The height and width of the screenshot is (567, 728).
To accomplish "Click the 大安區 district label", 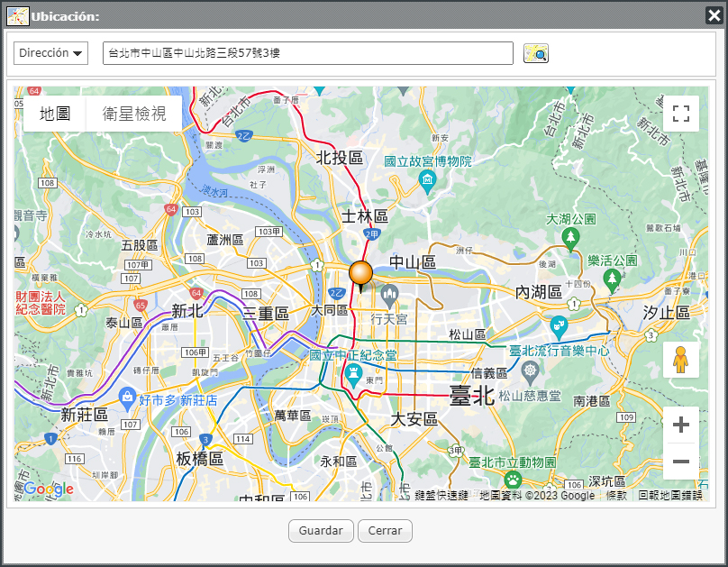I will (414, 419).
